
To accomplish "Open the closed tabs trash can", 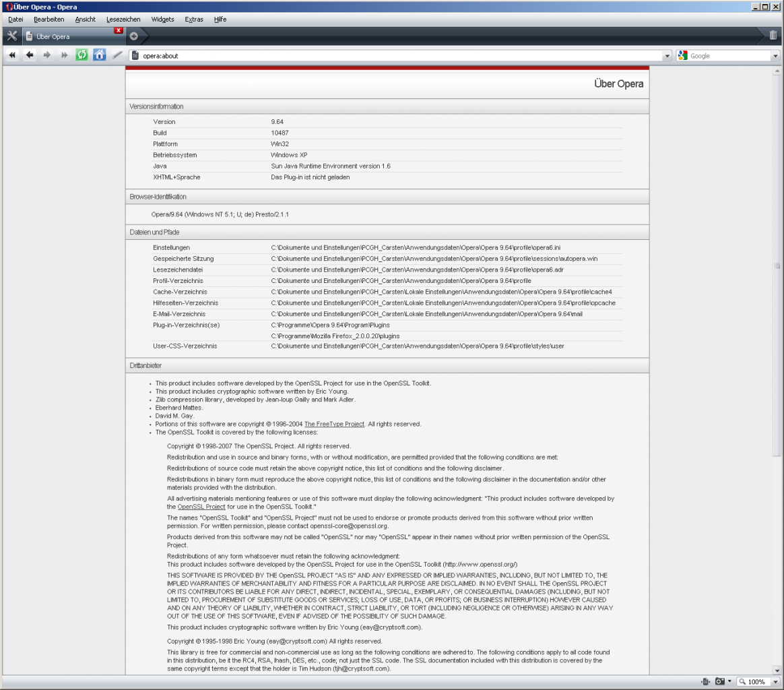I will [x=773, y=35].
